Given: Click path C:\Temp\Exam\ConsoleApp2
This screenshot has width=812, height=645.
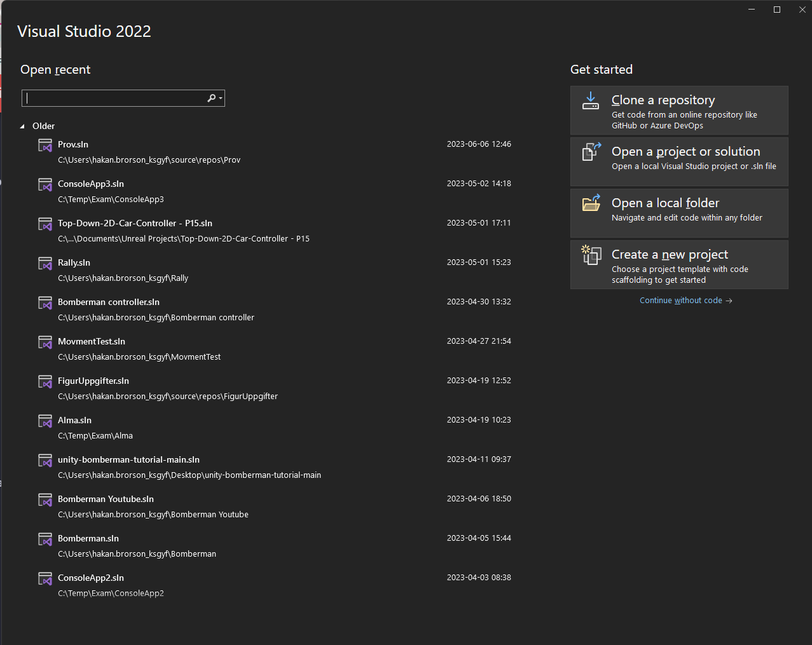Looking at the screenshot, I should [x=111, y=594].
